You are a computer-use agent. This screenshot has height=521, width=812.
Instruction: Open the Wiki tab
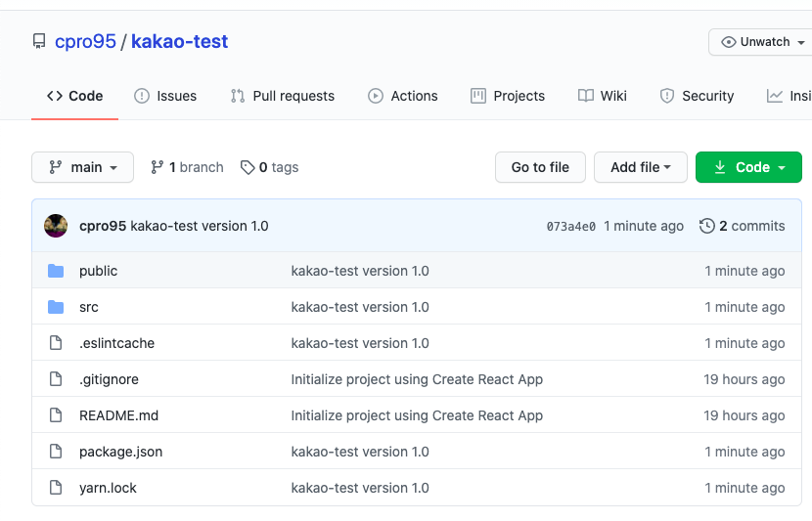603,96
